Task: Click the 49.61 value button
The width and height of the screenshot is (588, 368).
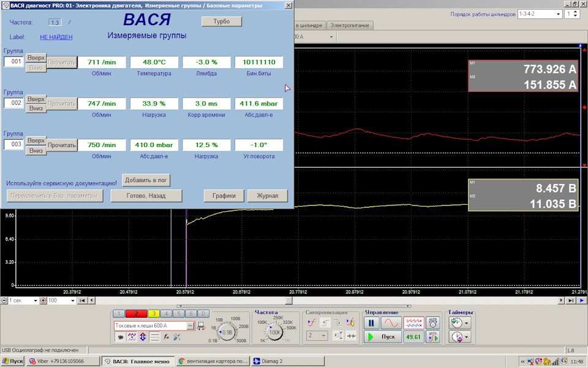Action: coord(413,337)
